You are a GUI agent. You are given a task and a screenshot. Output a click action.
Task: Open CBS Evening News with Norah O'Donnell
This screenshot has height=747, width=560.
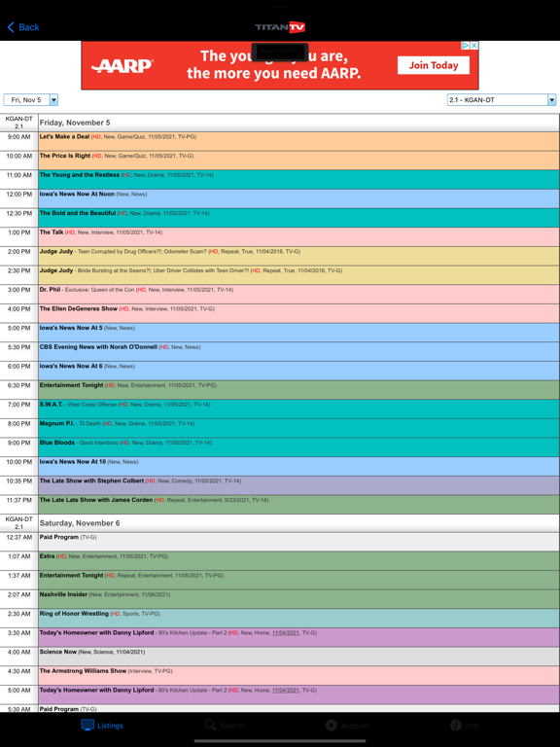tap(298, 351)
